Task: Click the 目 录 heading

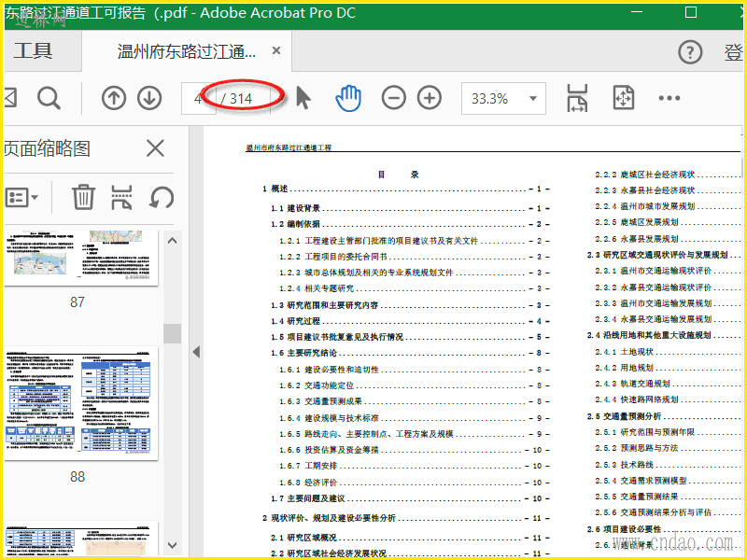Action: click(399, 175)
